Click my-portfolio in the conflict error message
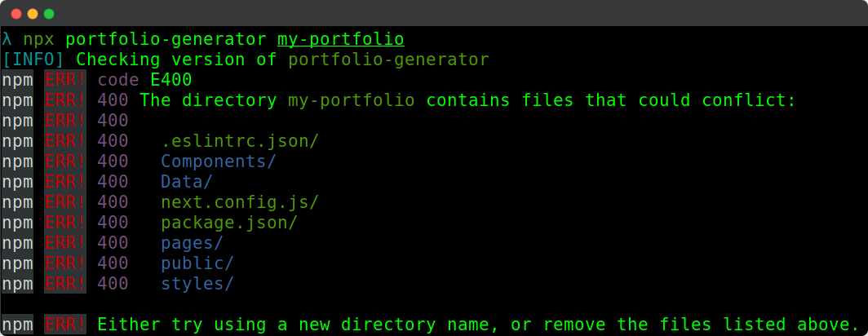Viewport: 868px width, 336px height. [352, 100]
